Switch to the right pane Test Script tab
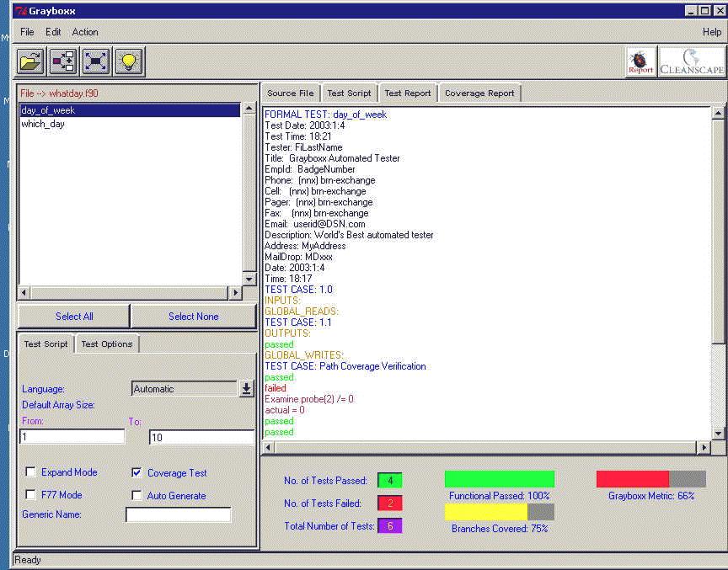Viewport: 728px width, 570px height. click(x=349, y=93)
